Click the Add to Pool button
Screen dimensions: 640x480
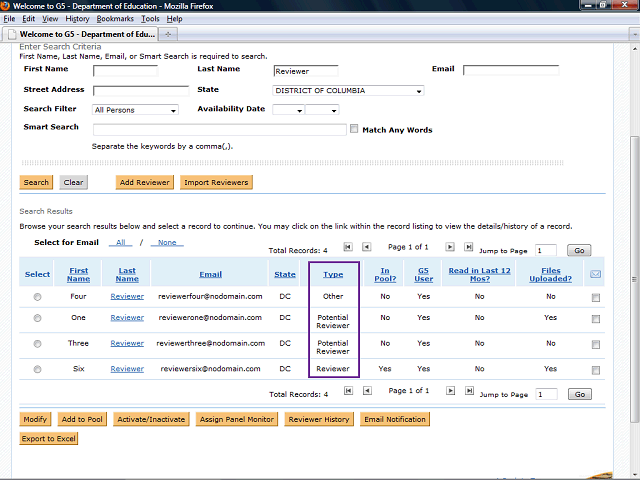point(82,419)
